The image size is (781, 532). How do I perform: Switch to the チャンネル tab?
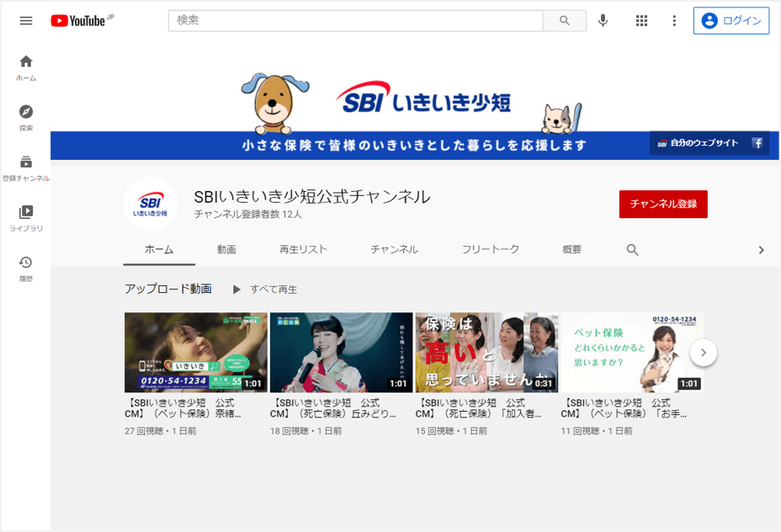coord(394,249)
